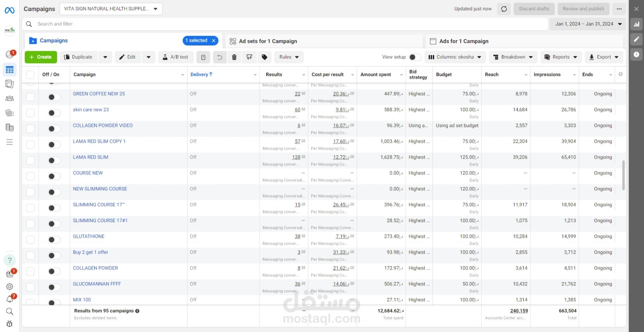The height and width of the screenshot is (332, 644).
Task: Click the A/B test button
Action: tap(175, 57)
